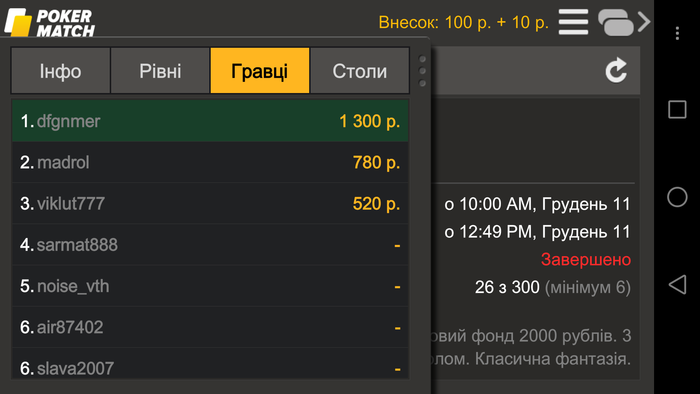Choose noise_vth row in players list
Image resolution: width=700 pixels, height=394 pixels.
210,286
